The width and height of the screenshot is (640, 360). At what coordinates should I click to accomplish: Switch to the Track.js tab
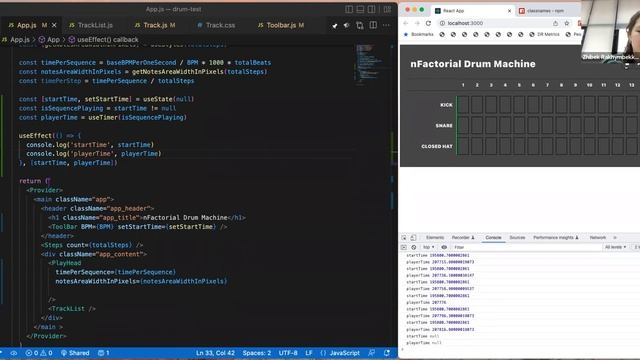pos(155,25)
